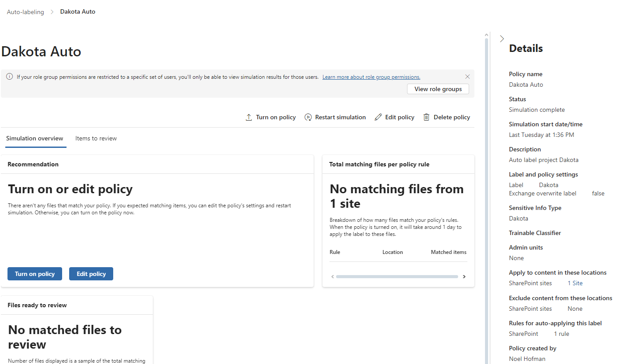Click the info icon in the permissions banner

(x=9, y=77)
